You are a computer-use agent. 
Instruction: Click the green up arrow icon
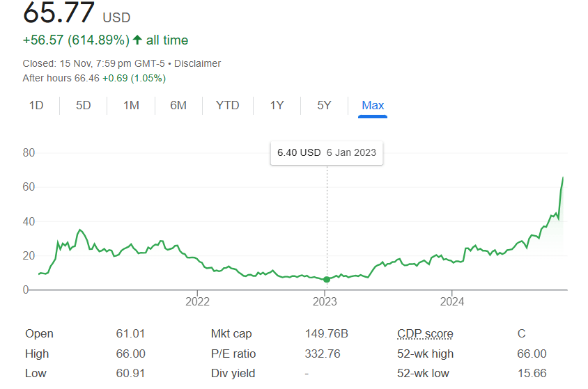(137, 40)
